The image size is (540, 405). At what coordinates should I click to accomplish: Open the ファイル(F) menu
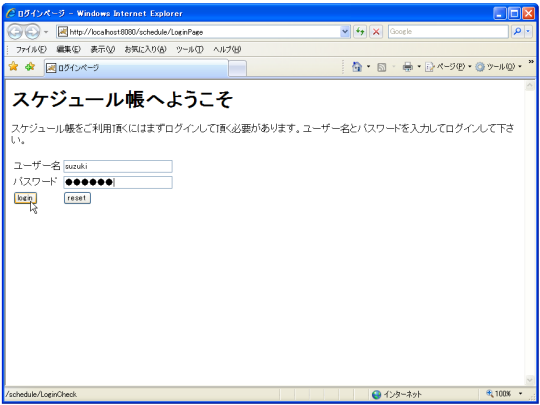point(31,50)
